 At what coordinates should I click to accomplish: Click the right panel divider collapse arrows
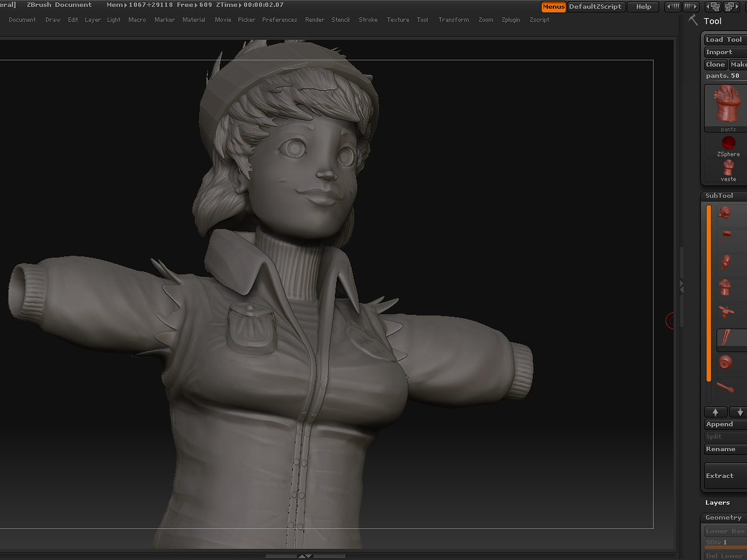(x=681, y=286)
